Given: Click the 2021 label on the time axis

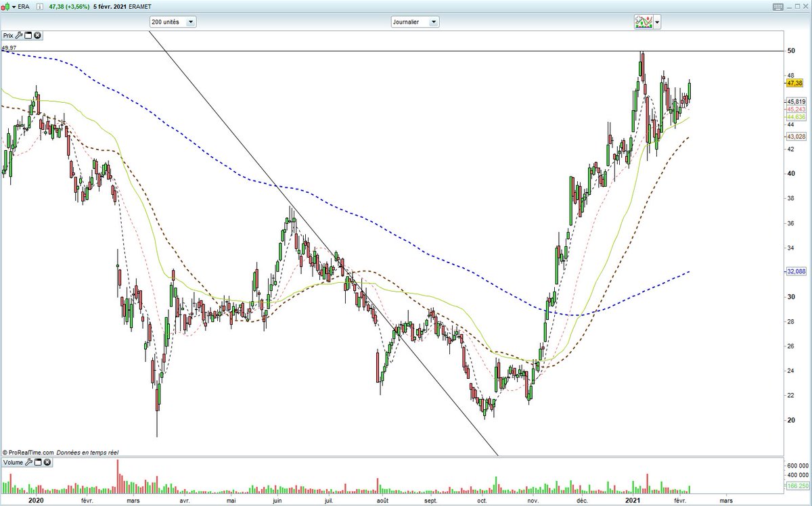Looking at the screenshot, I should pyautogui.click(x=633, y=500).
